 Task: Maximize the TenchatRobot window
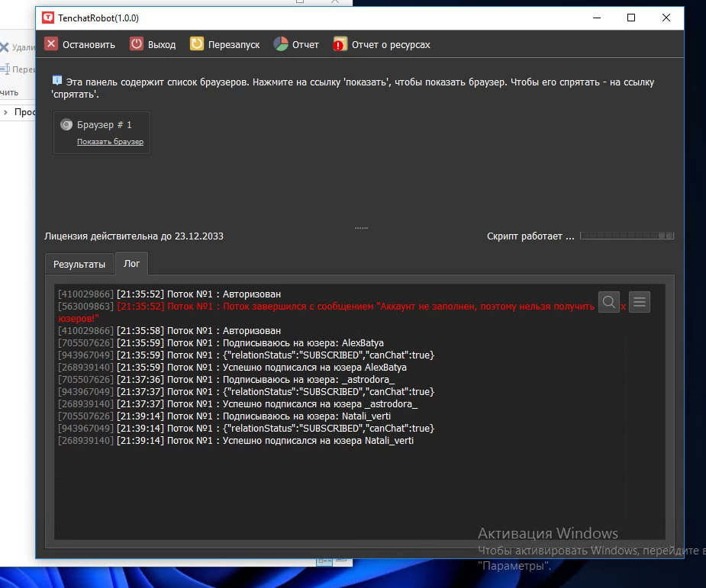tap(631, 18)
